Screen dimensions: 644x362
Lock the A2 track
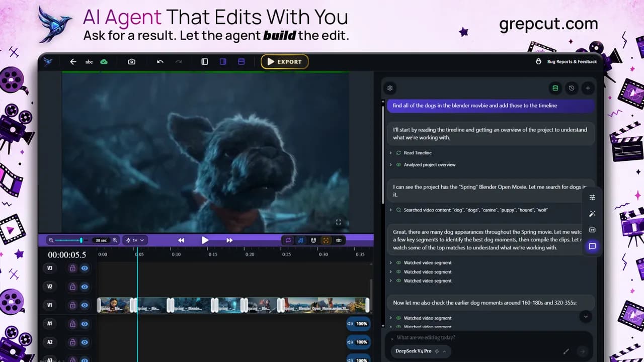click(72, 342)
